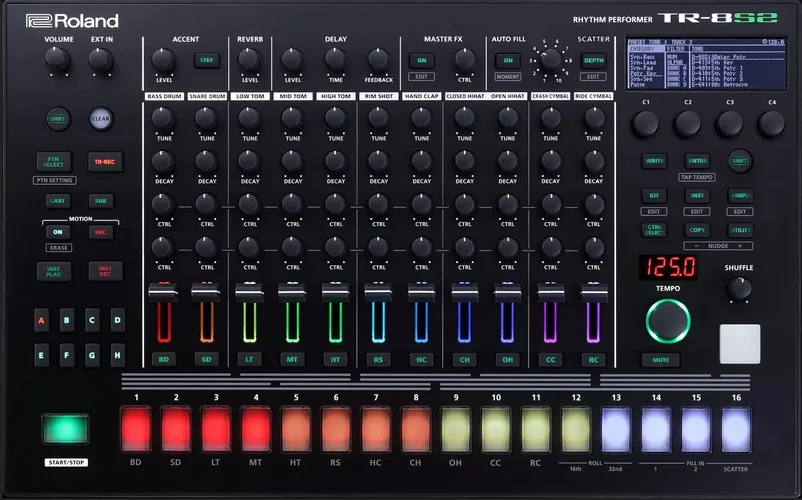
Task: Select the CC instrument button
Action: (550, 359)
